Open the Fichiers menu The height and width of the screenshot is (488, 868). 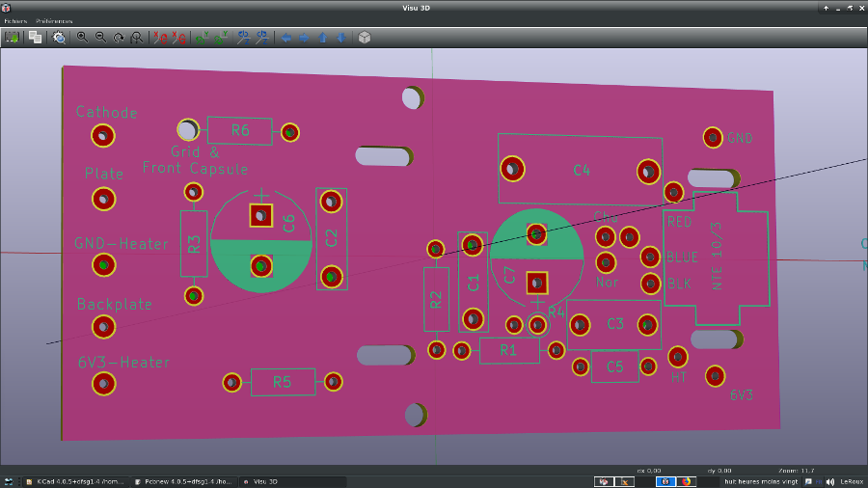point(15,20)
